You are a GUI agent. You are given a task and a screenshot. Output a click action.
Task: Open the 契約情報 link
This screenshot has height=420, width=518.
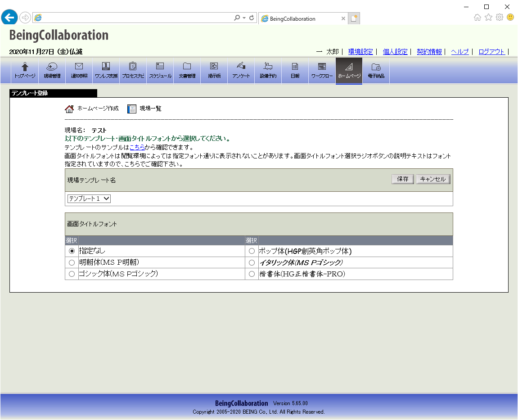pos(429,52)
